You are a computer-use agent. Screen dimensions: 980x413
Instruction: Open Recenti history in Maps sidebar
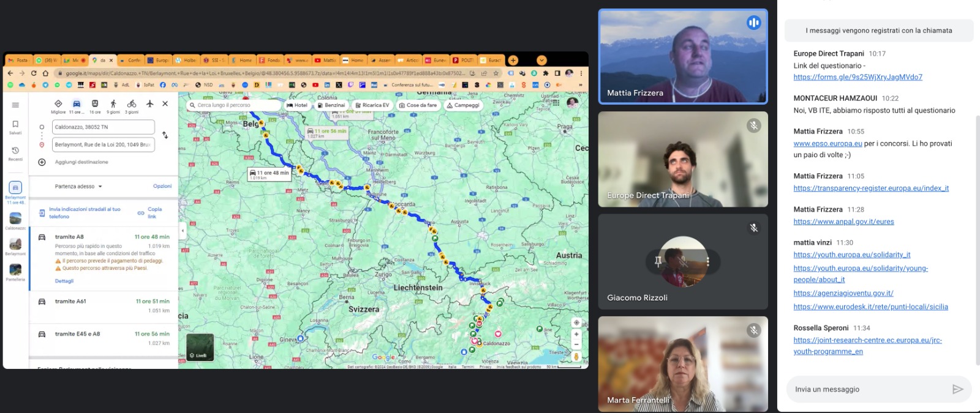(15, 153)
